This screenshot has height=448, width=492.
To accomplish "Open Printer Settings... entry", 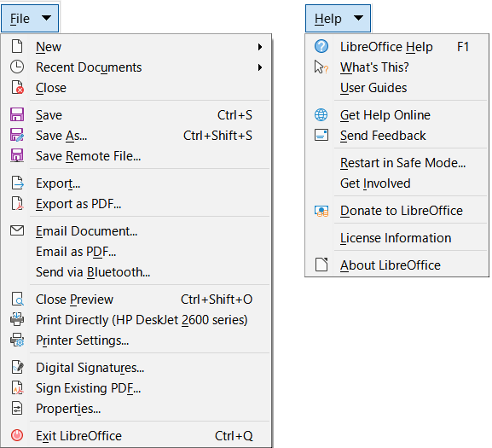I will (x=136, y=340).
